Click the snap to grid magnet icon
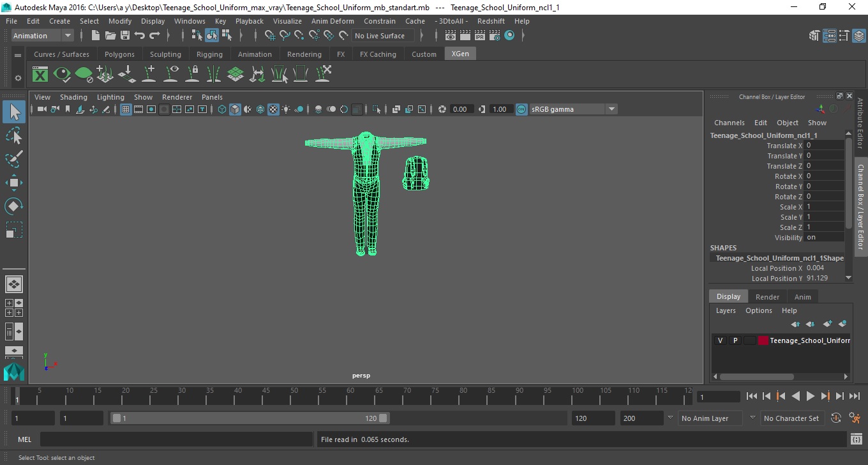 click(270, 36)
